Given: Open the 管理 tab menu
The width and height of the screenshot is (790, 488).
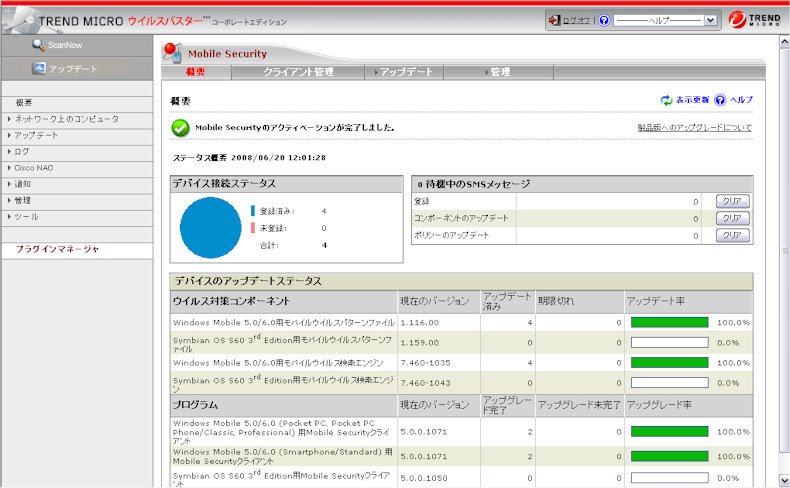Looking at the screenshot, I should pos(499,72).
